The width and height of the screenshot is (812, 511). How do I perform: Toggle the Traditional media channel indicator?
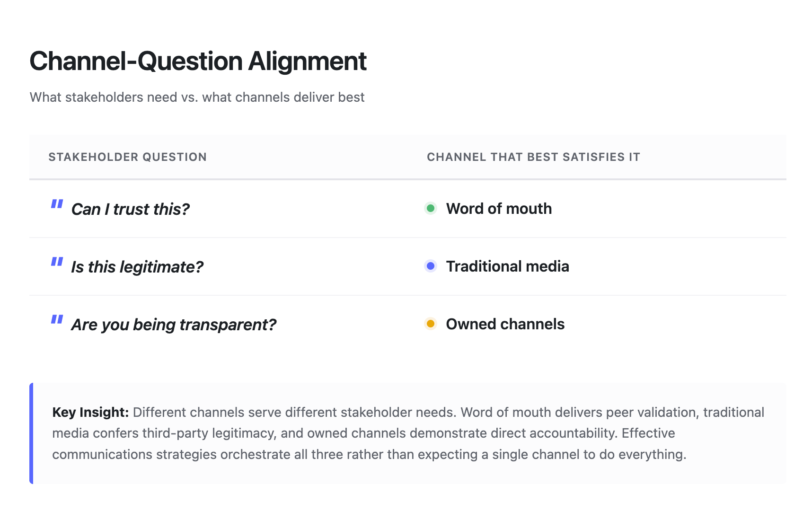[x=430, y=266]
